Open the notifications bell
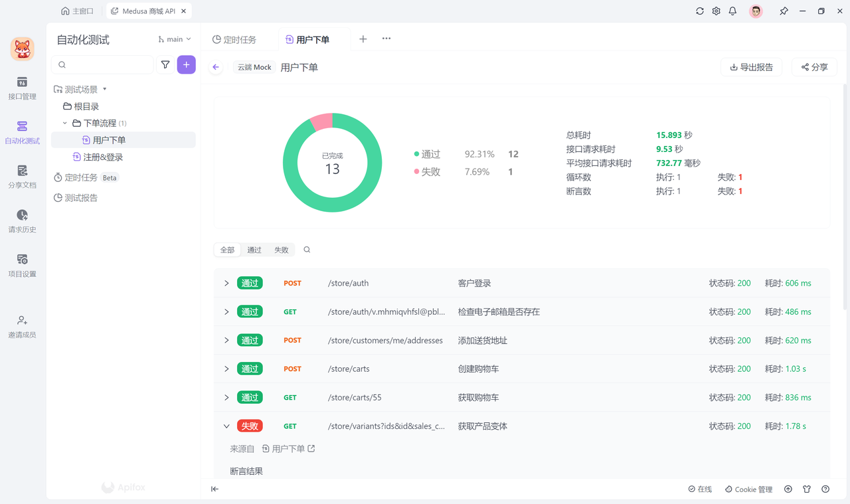The width and height of the screenshot is (850, 504). [733, 11]
